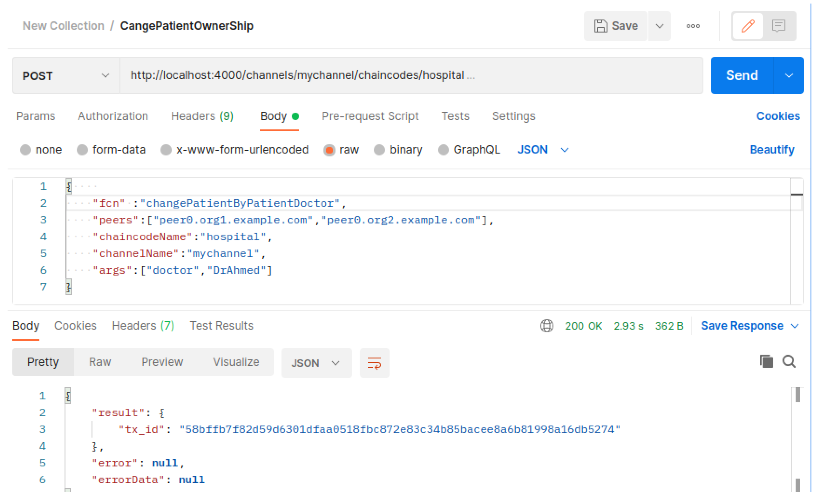
Task: Click the pencil edit mode icon
Action: 748,26
